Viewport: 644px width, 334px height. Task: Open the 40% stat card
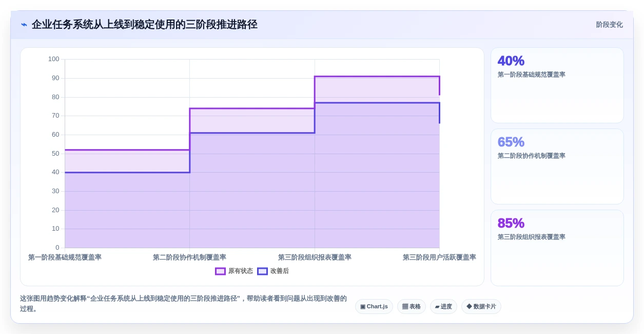(557, 85)
